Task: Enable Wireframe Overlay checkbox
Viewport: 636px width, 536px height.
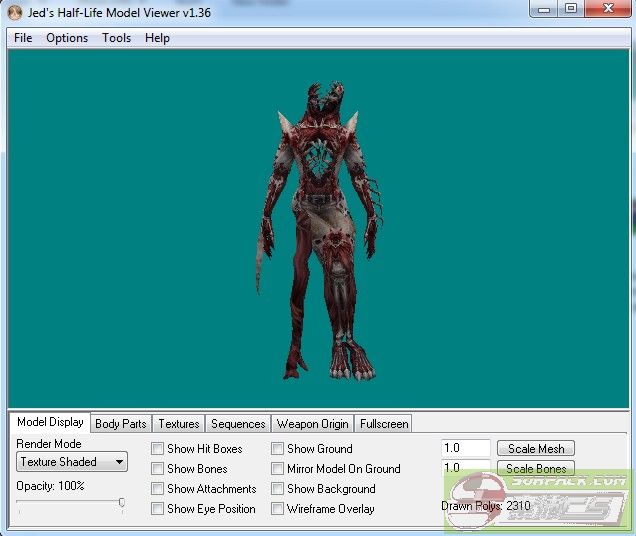Action: coord(277,508)
